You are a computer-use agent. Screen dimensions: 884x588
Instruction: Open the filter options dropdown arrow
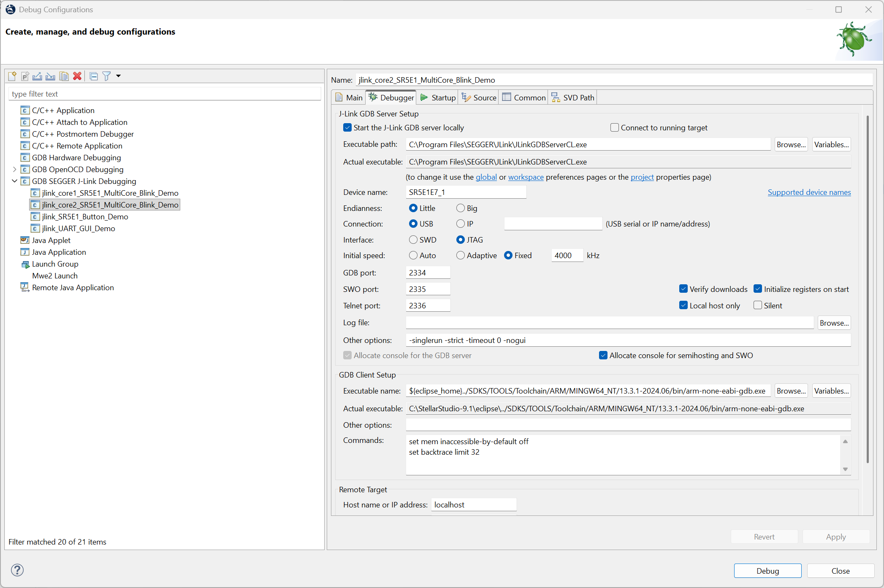click(x=118, y=76)
